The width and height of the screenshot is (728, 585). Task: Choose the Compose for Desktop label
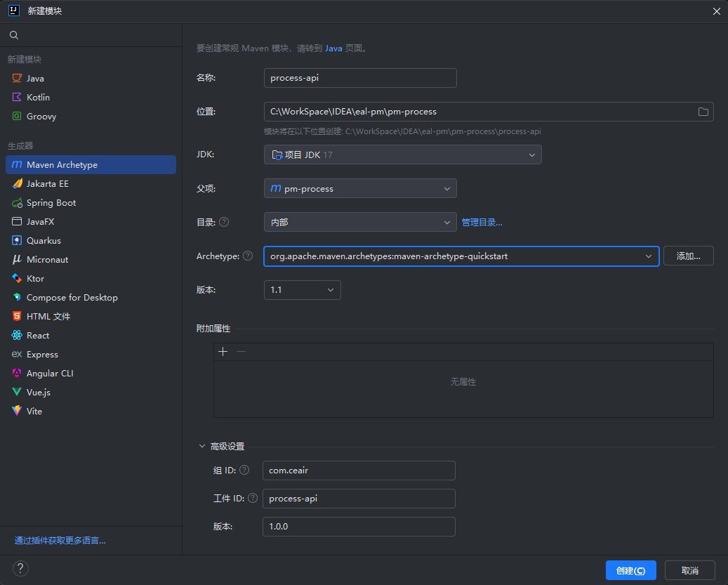72,298
